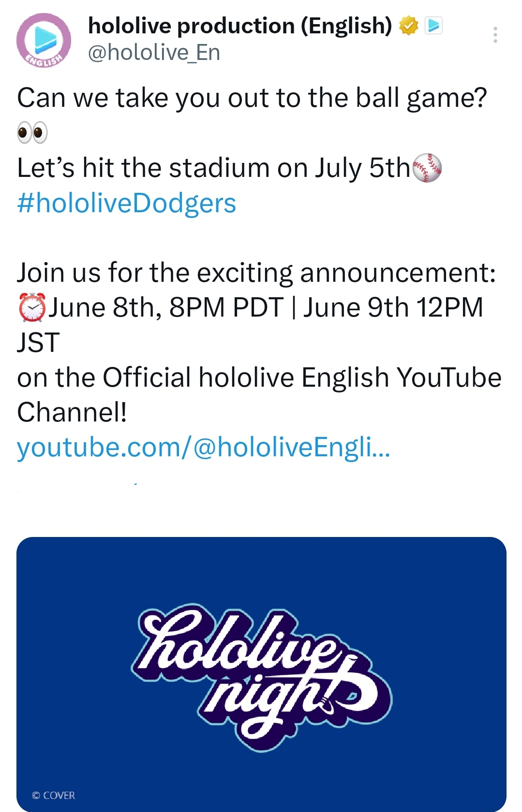The height and width of the screenshot is (812, 522).
Task: Click the gold verified badge
Action: (408, 26)
